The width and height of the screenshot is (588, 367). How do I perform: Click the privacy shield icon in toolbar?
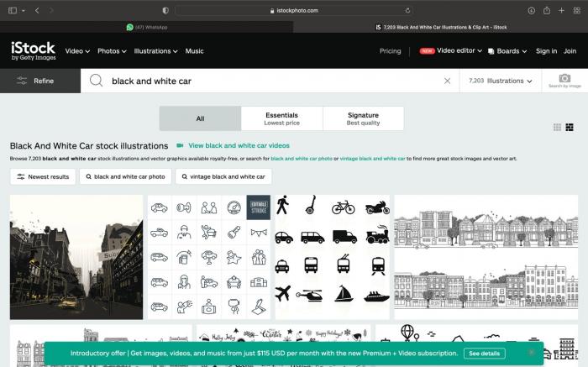(x=165, y=10)
